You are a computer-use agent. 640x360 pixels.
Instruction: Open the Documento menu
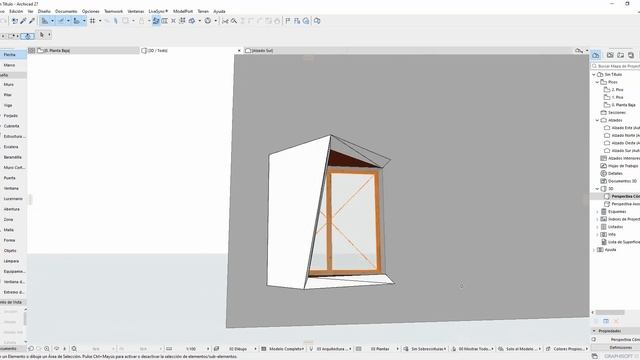pos(66,11)
